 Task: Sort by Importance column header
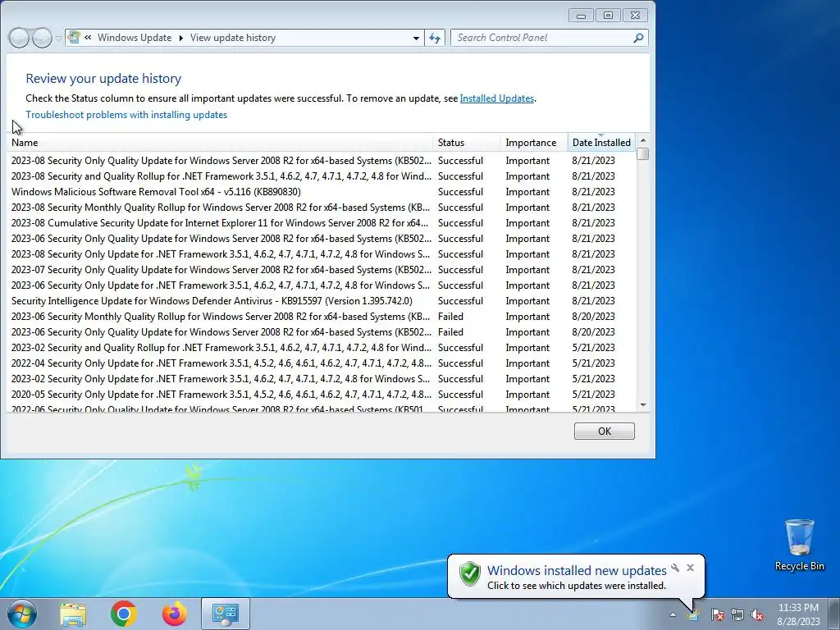[x=534, y=143]
